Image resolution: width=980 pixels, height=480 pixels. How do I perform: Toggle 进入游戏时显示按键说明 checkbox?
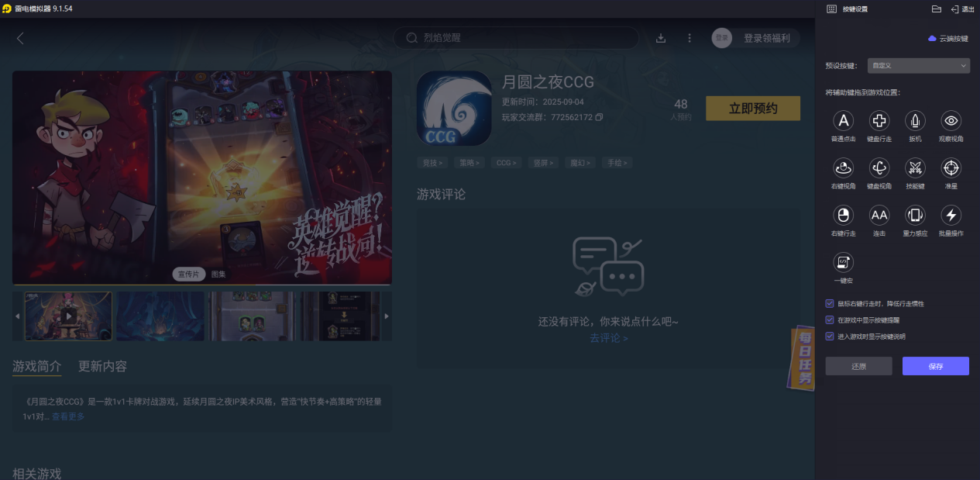tap(830, 337)
